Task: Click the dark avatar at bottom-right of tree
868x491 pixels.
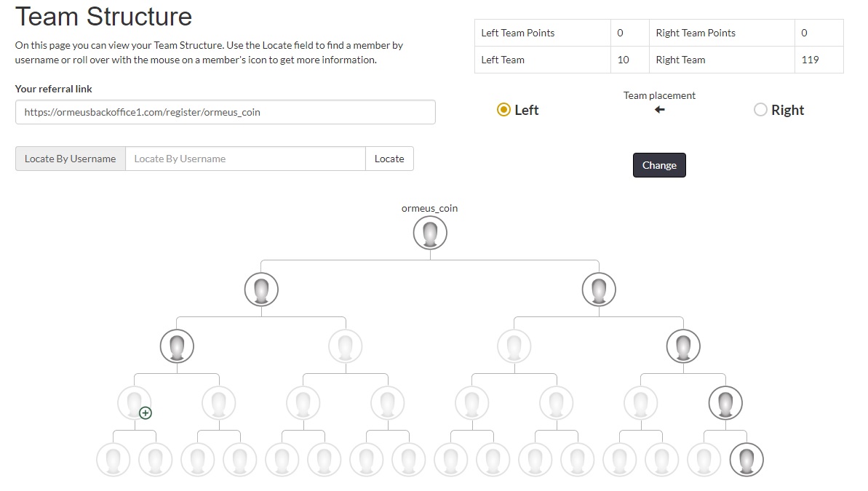Action: [746, 460]
